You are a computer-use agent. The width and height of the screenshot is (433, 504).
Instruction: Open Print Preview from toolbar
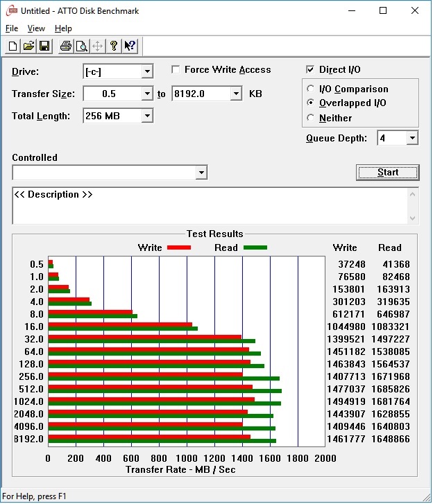82,46
